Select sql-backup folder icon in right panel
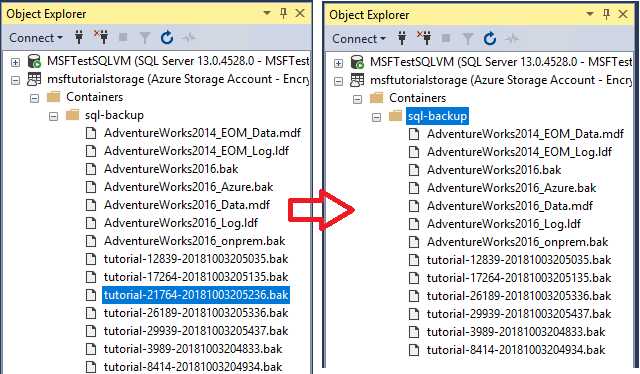 click(x=395, y=116)
